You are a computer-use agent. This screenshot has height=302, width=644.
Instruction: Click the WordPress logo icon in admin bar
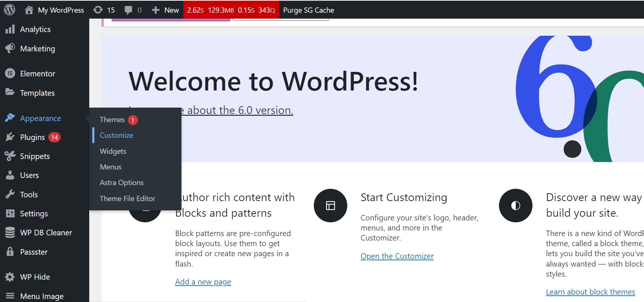(9, 10)
